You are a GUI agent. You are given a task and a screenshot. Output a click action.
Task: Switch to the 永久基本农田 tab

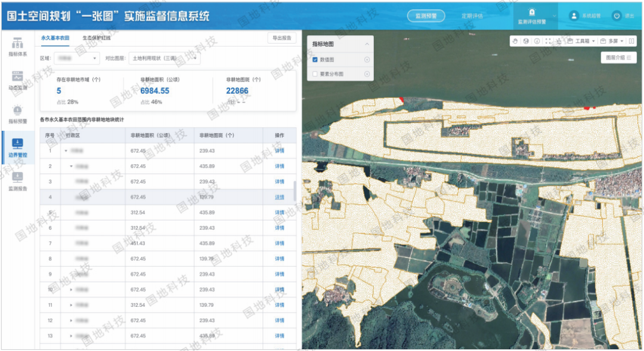[55, 38]
